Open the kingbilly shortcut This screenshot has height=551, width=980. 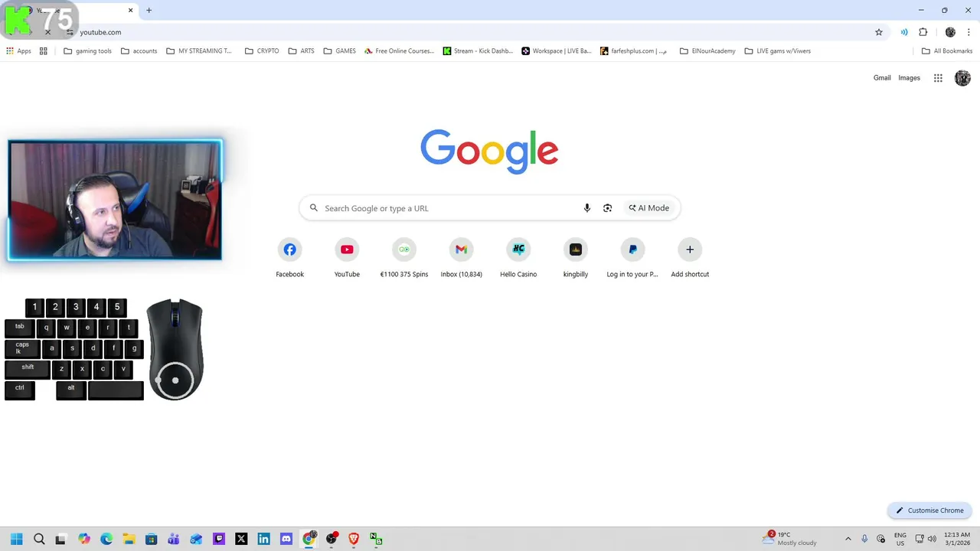576,258
